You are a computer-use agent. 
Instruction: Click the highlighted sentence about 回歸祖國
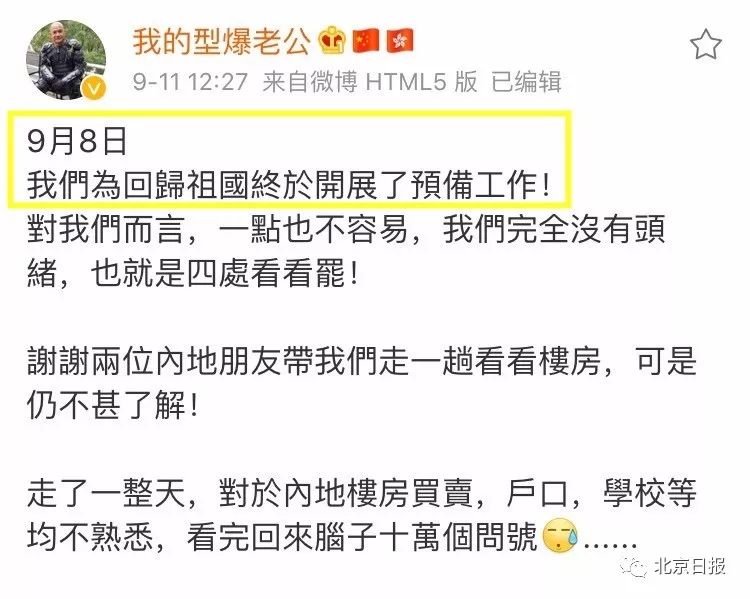click(288, 185)
